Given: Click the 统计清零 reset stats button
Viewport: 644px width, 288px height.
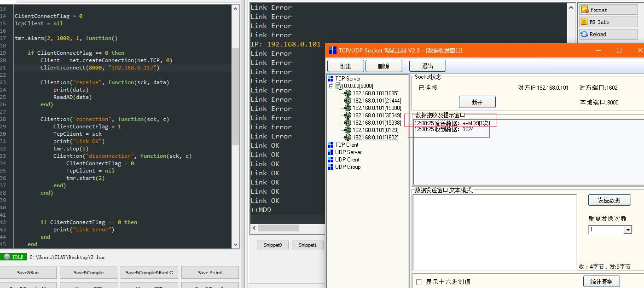Looking at the screenshot, I should coord(601,281).
